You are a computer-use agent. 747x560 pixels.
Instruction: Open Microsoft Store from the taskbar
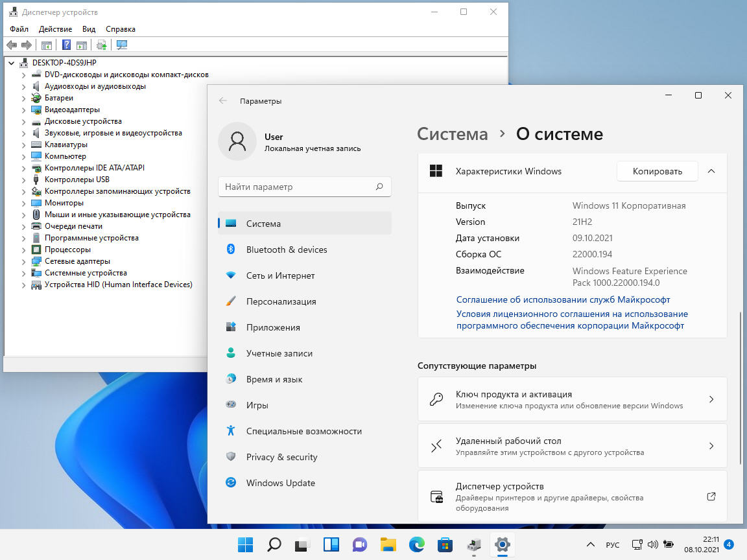(445, 544)
